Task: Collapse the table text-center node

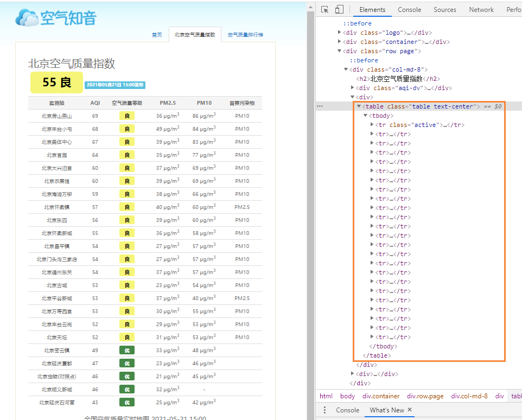Action: (359, 106)
